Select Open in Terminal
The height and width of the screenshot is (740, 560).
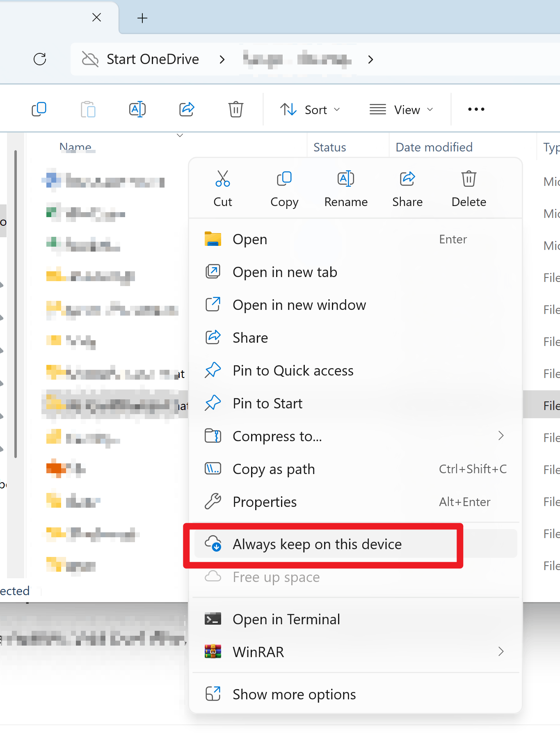pos(355,619)
